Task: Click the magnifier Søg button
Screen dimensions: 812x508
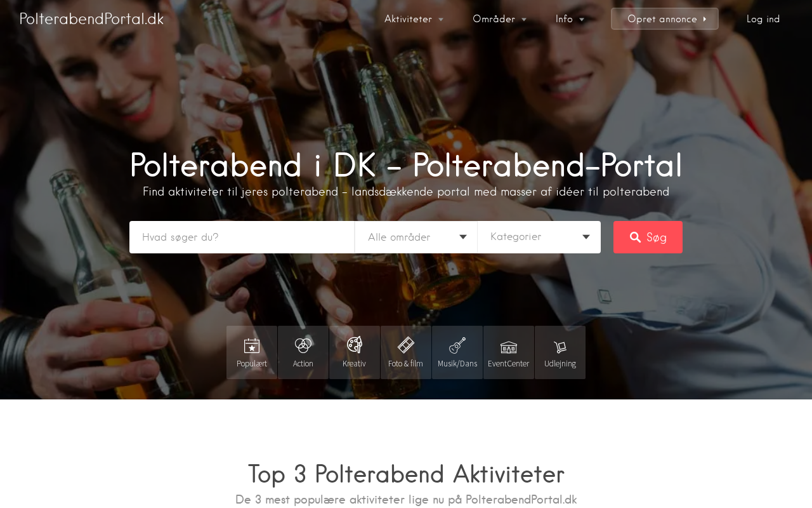Action: (x=648, y=237)
